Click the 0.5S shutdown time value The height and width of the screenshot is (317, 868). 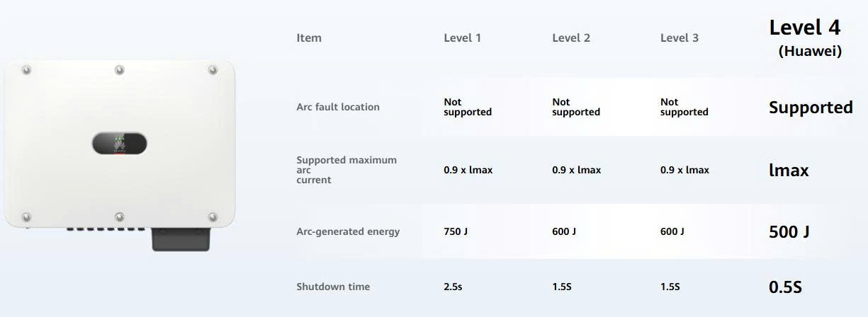point(785,287)
